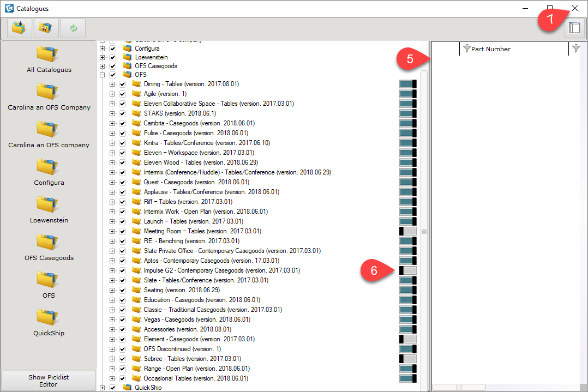Click the filter icon beside Part Number

click(x=466, y=49)
